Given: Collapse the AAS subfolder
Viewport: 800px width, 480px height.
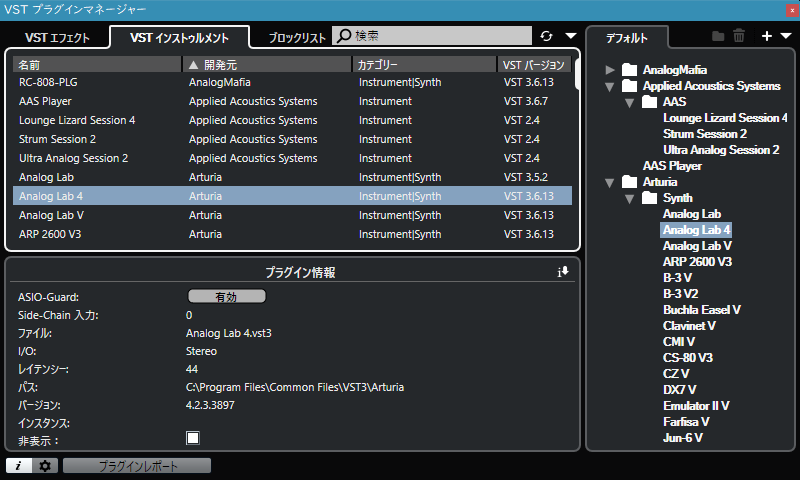Looking at the screenshot, I should tap(630, 103).
